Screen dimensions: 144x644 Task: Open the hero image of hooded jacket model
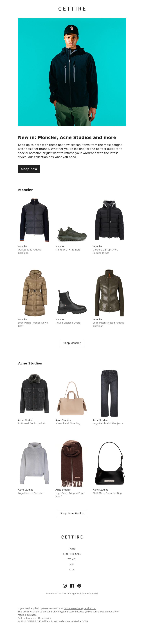click(x=72, y=72)
